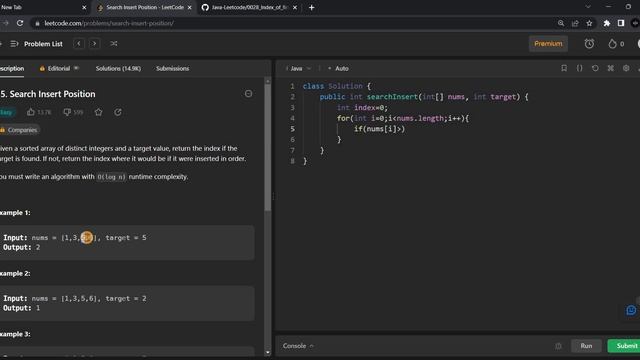This screenshot has width=640, height=360.
Task: Open a new browser tab
Action: tap(311, 7)
